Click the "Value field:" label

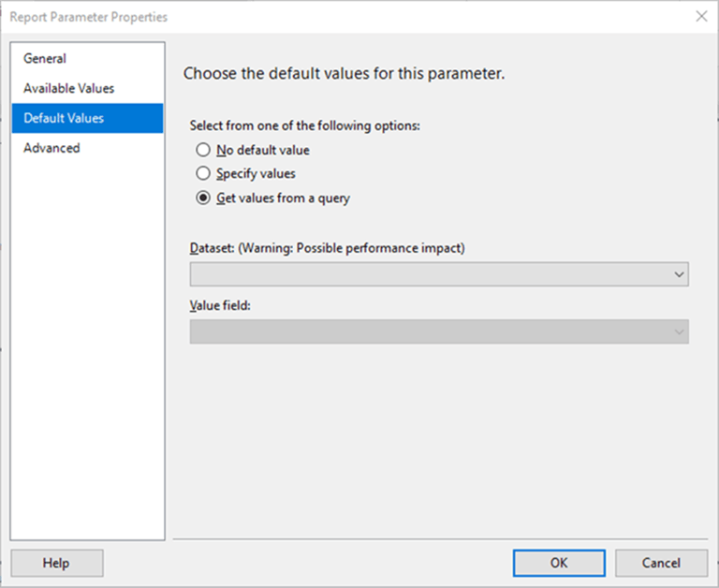pos(219,304)
